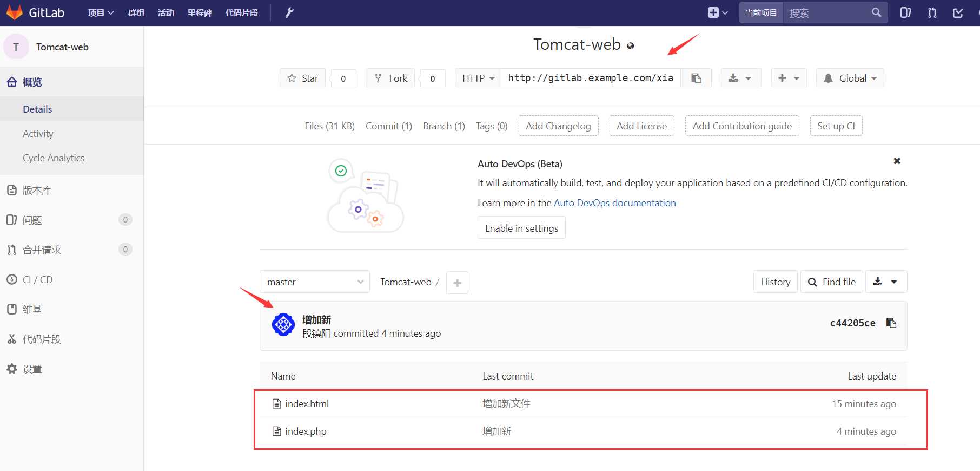
Task: Click the commit author avatar icon
Action: (283, 325)
